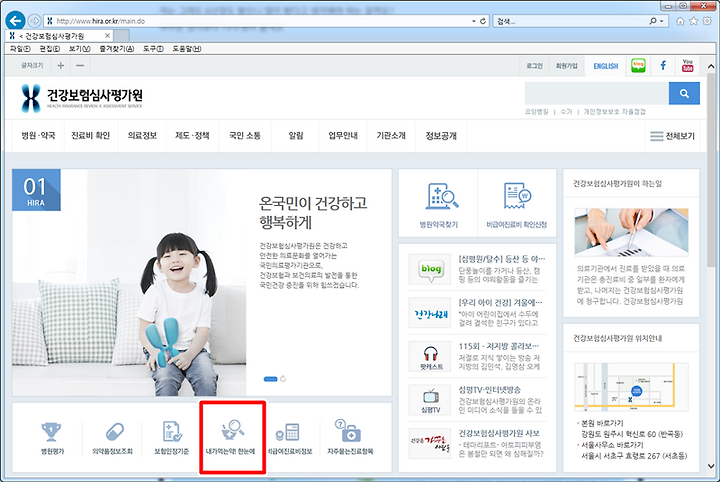Open the browser search provider dropdown
This screenshot has height=482, width=720.
(x=662, y=21)
